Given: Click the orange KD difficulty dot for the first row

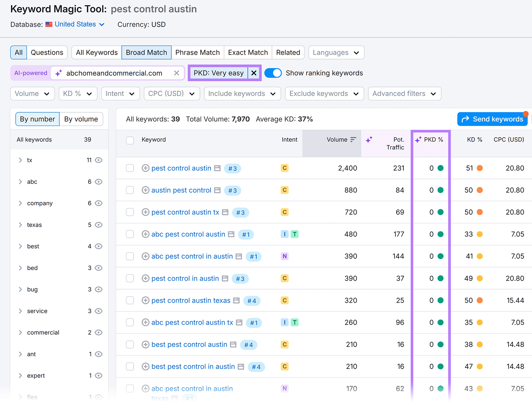Looking at the screenshot, I should (479, 168).
